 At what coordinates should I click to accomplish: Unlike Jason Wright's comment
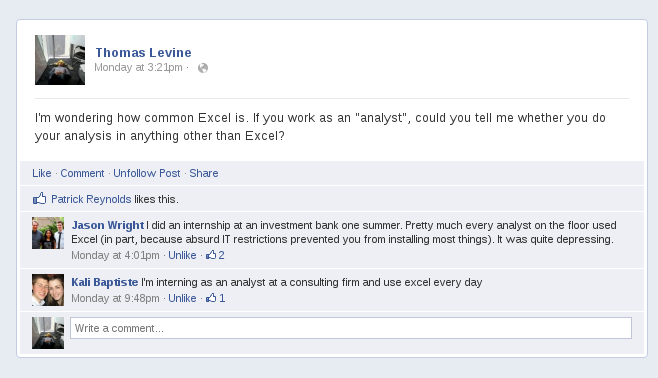(x=182, y=255)
